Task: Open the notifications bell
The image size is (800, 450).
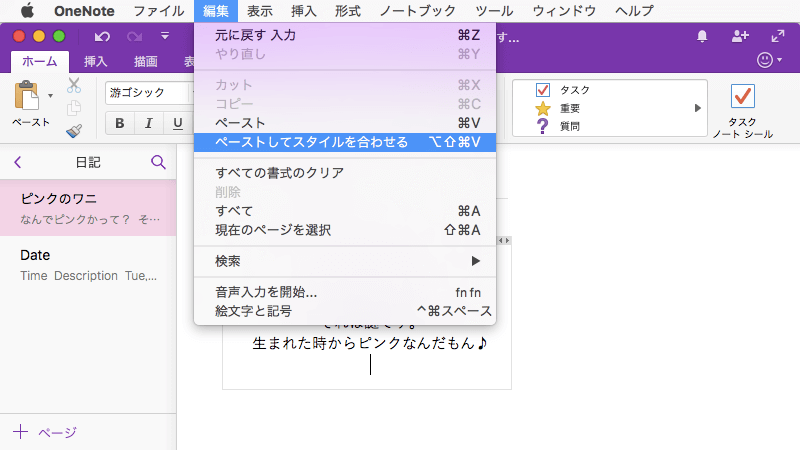Action: click(x=702, y=36)
